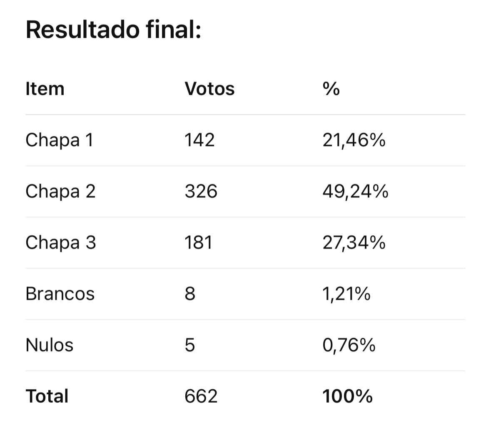491x448 pixels.
Task: Click the "Chapa 3" row label
Action: (60, 243)
